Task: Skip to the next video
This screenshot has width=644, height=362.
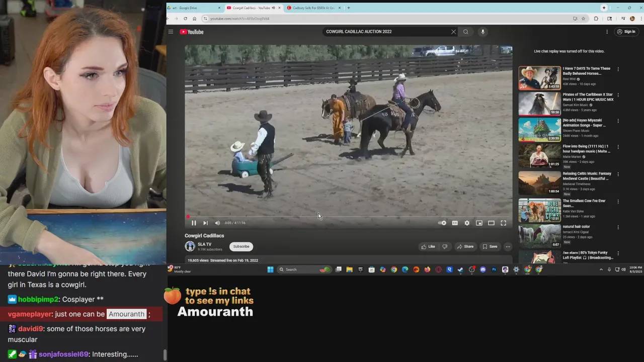Action: click(205, 223)
